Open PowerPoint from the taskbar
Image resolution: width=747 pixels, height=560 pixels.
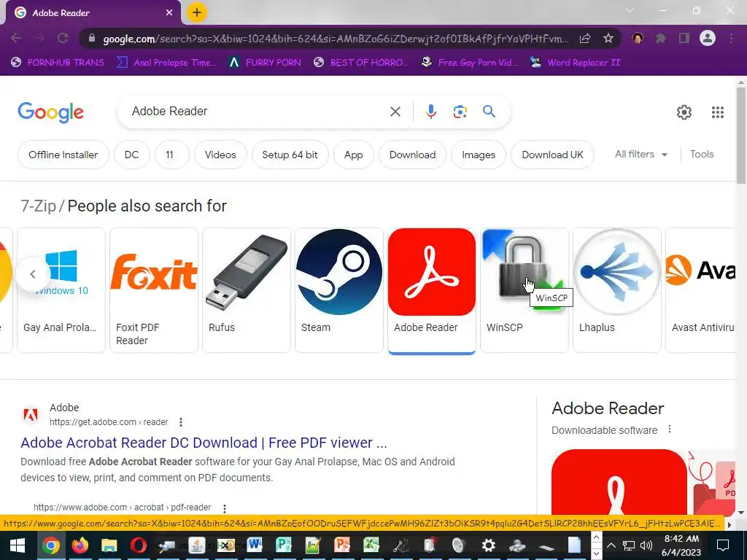(342, 545)
